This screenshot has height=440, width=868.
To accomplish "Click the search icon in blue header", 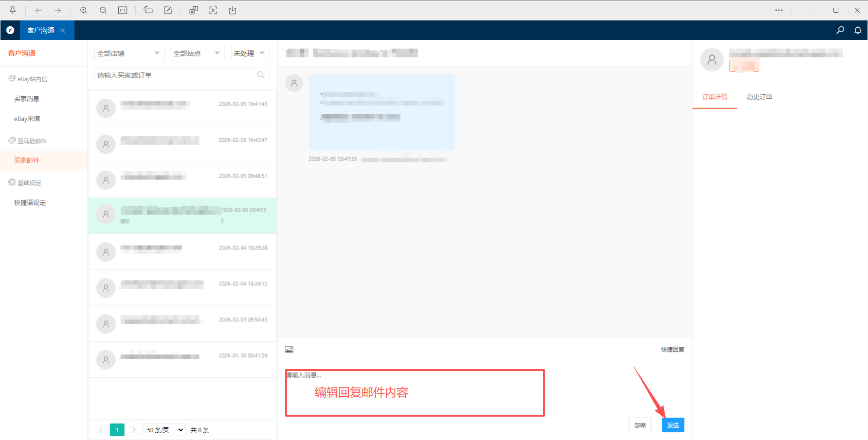I will click(x=840, y=30).
